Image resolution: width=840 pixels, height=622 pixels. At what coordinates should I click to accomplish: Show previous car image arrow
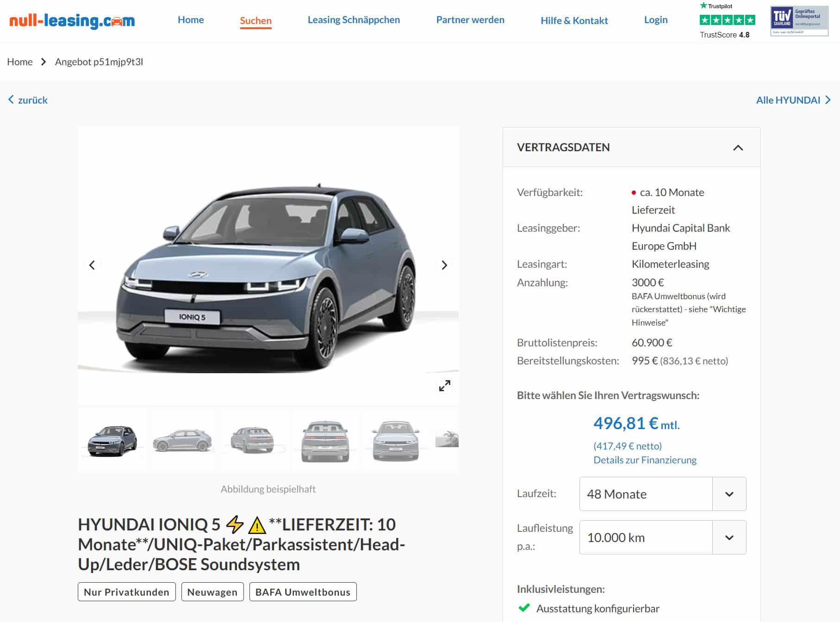click(x=92, y=265)
